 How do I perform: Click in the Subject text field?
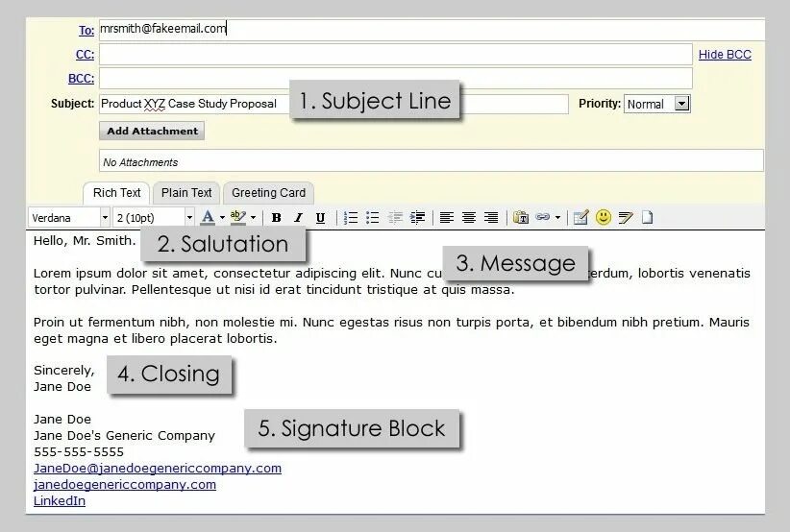(333, 104)
